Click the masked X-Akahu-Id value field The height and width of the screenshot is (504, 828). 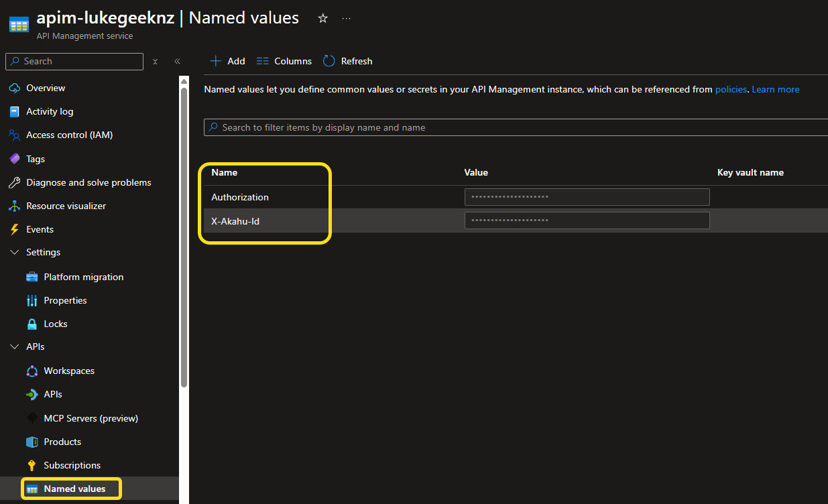point(587,220)
